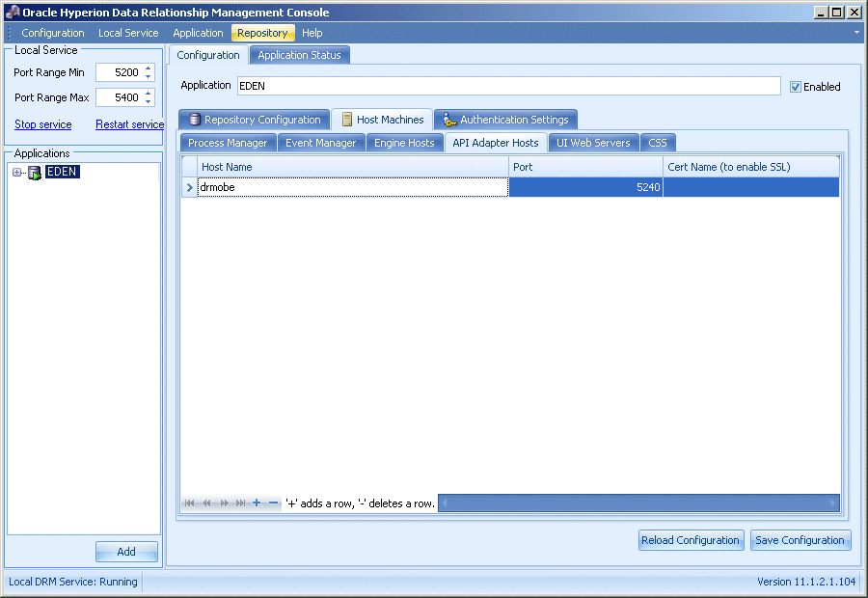Select the EDEN application database icon

(x=35, y=173)
